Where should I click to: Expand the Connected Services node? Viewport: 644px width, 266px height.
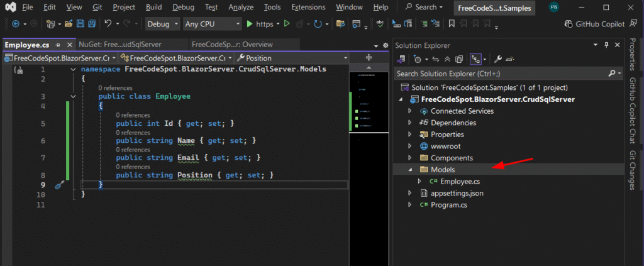[x=409, y=111]
